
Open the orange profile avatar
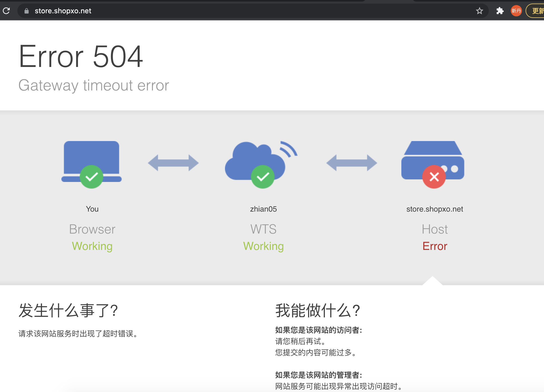click(516, 11)
